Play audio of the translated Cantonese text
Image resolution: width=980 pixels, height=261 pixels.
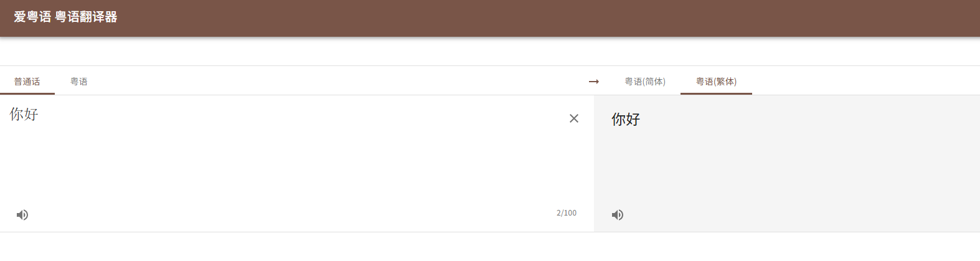pos(618,215)
